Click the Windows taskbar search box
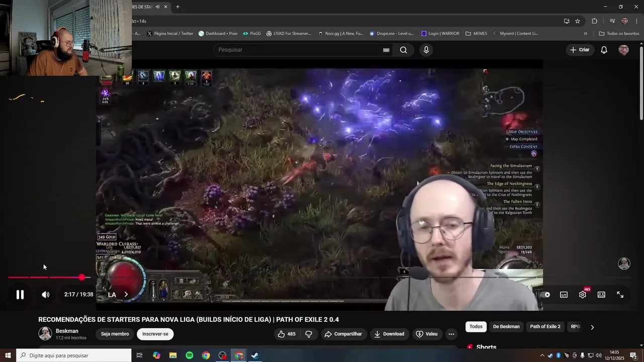 coord(74,355)
